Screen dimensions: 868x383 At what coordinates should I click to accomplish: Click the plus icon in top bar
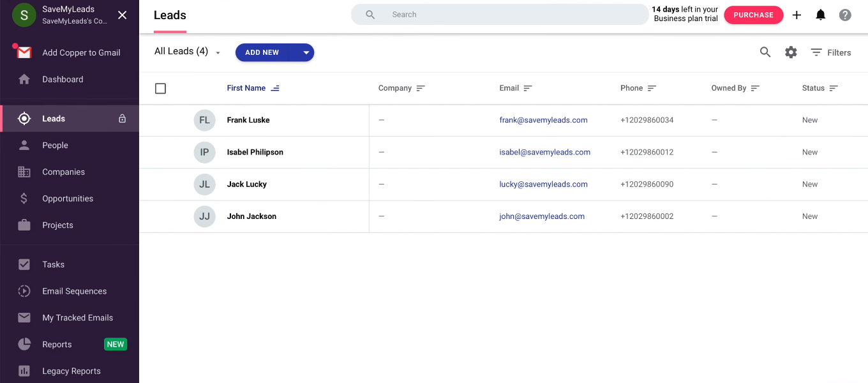coord(797,15)
